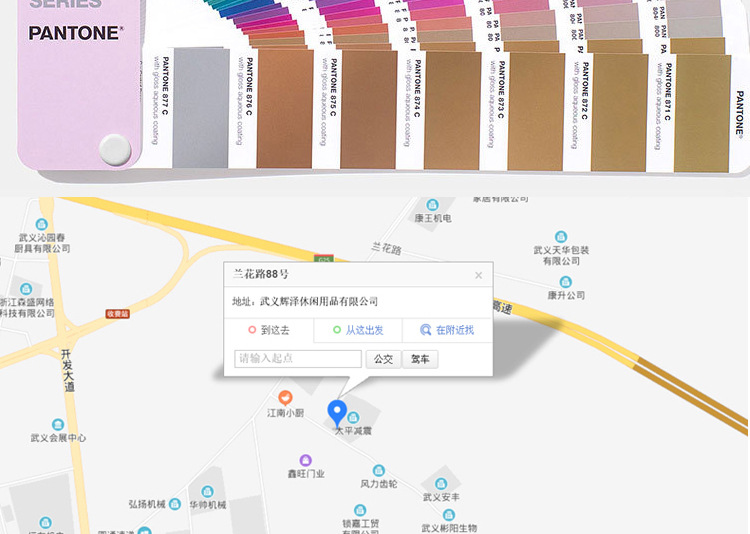
Task: Click the 公交 button
Action: pyautogui.click(x=383, y=359)
